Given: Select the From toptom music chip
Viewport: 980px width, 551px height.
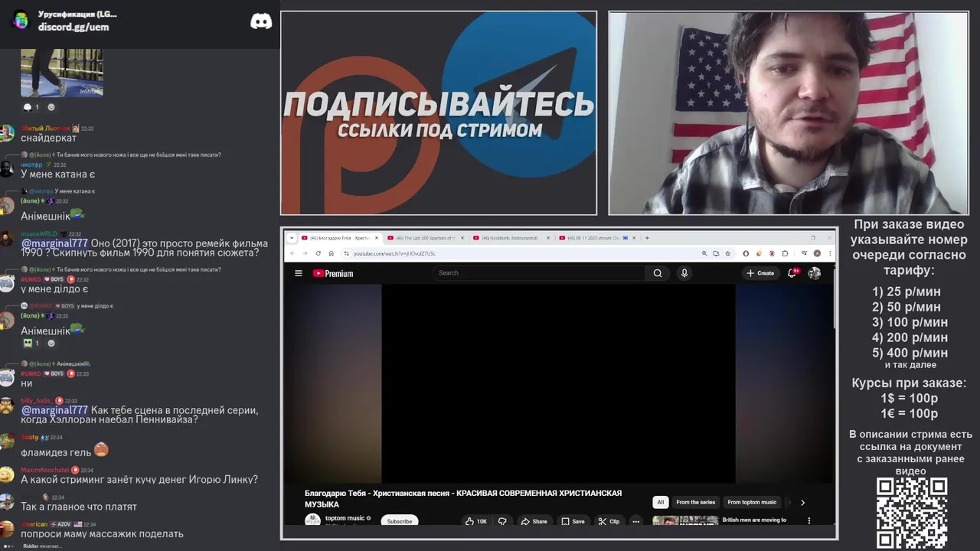Looking at the screenshot, I should (x=752, y=503).
